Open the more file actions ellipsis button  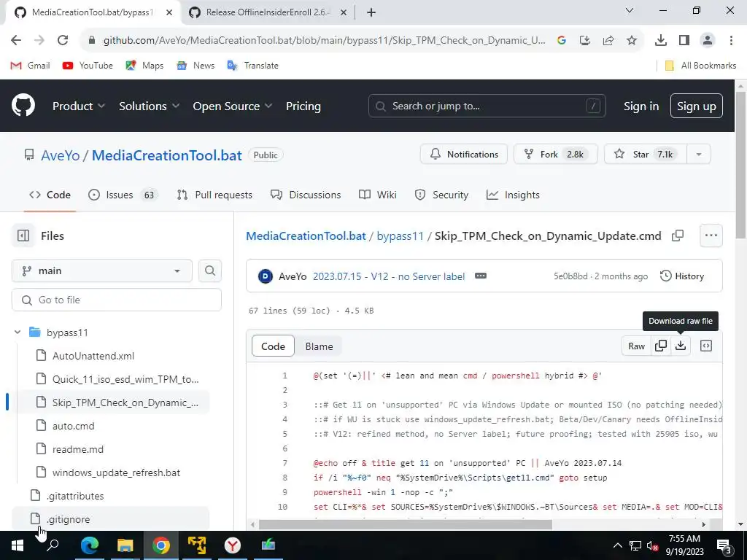(711, 236)
